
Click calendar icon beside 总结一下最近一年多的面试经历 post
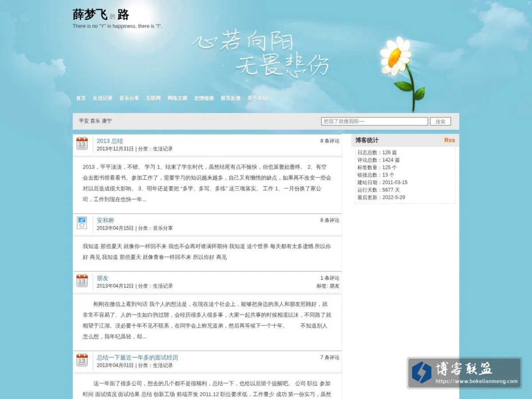82,360
